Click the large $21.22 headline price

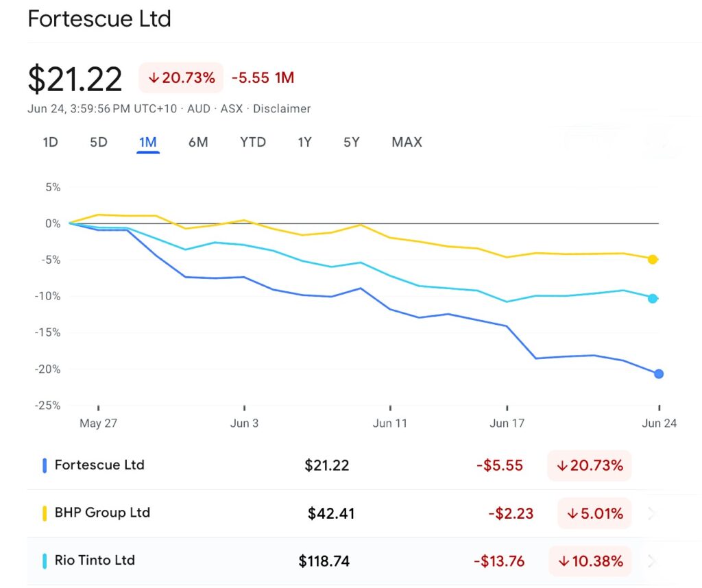point(75,79)
